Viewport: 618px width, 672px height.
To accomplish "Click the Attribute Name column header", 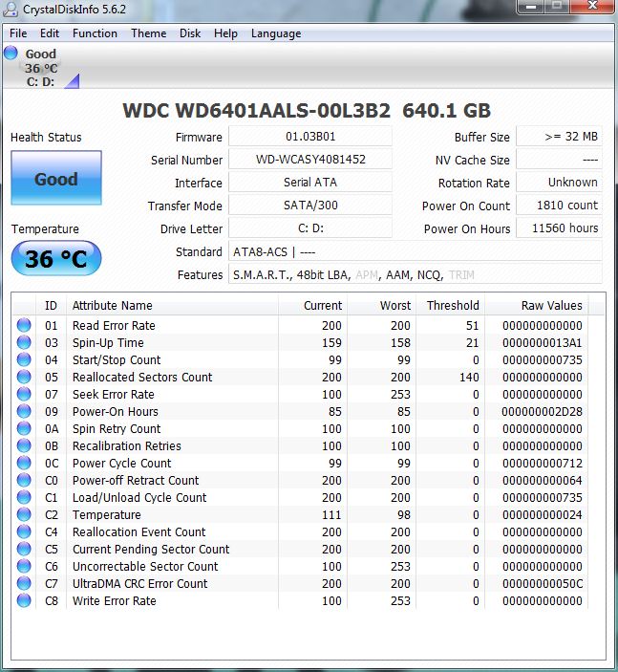I will 173,306.
